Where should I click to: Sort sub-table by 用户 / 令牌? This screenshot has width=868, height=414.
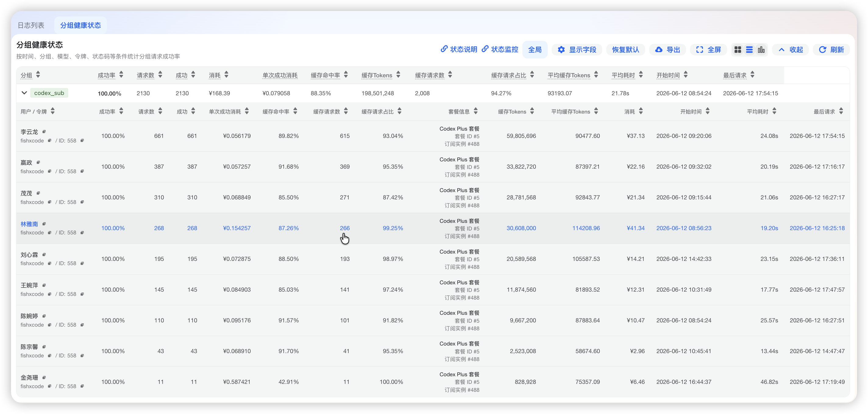(52, 111)
